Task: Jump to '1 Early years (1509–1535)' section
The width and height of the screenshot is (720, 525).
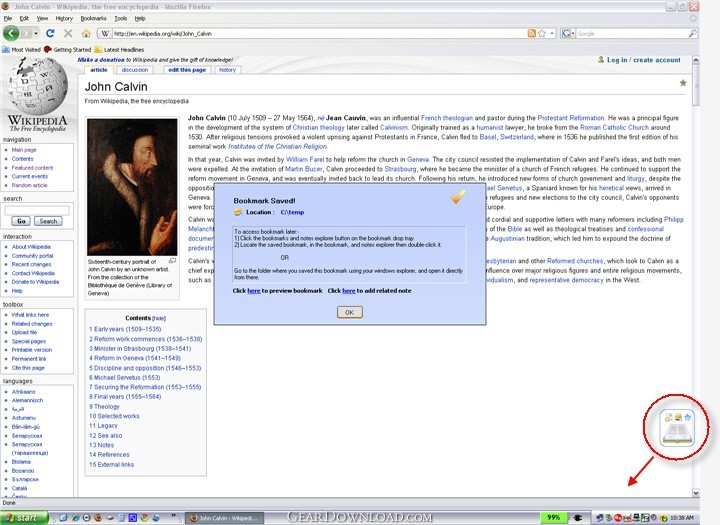Action: [125, 329]
